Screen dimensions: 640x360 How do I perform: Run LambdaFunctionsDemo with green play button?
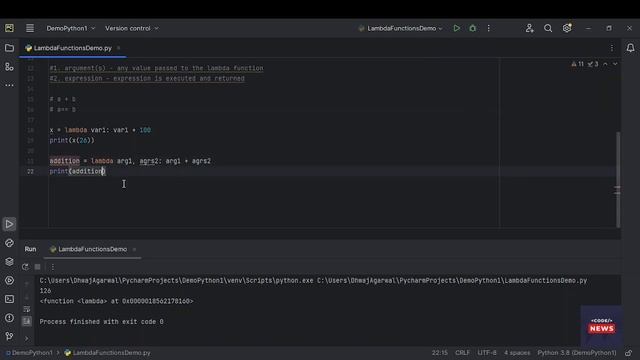[456, 28]
